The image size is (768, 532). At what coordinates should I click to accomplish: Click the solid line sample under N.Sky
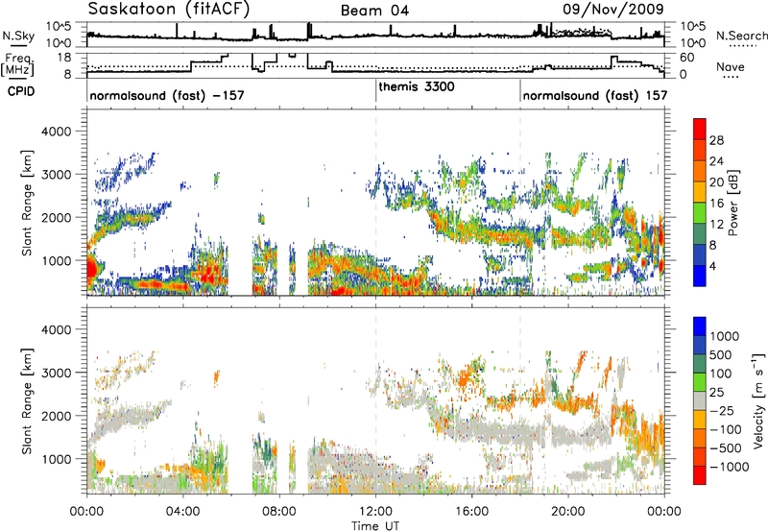click(18, 46)
